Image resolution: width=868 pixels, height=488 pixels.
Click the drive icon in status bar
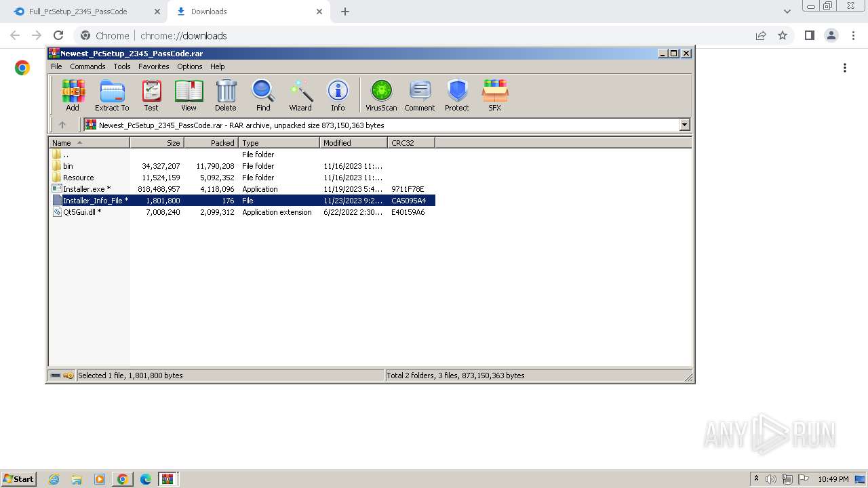(x=56, y=375)
